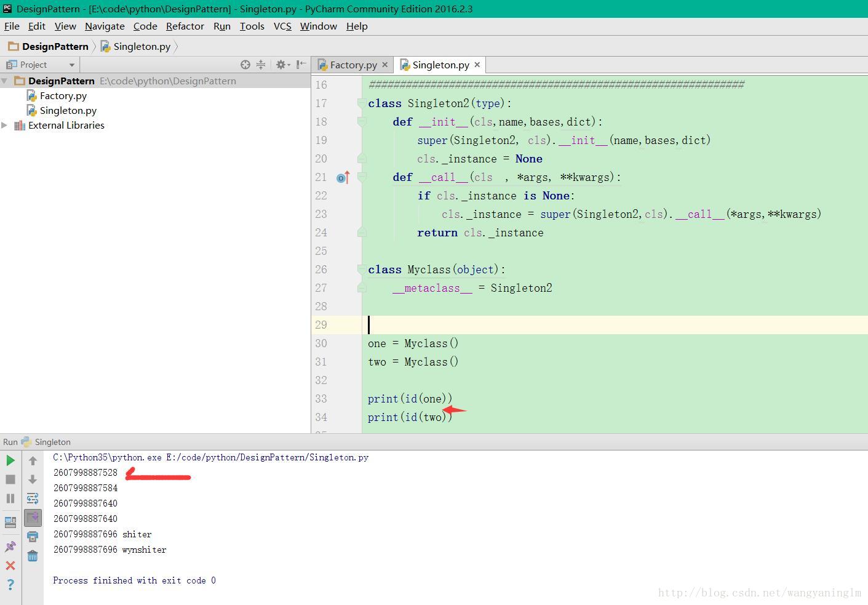Close the Singleton.py tab
868x605 pixels.
point(477,65)
